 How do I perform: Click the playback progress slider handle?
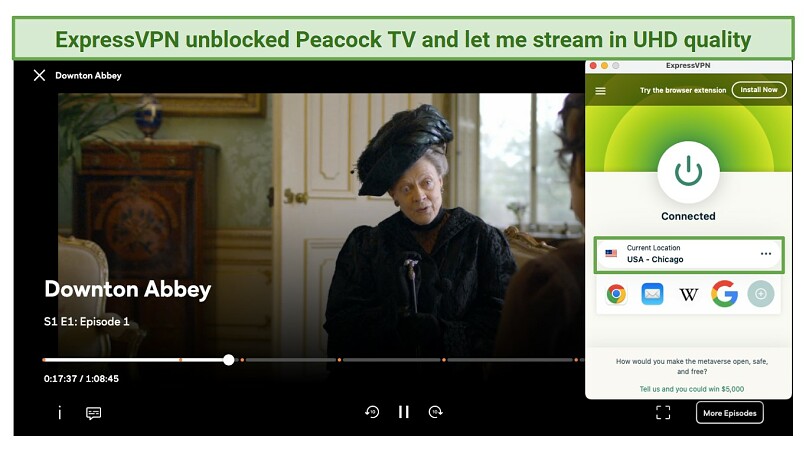click(x=229, y=360)
